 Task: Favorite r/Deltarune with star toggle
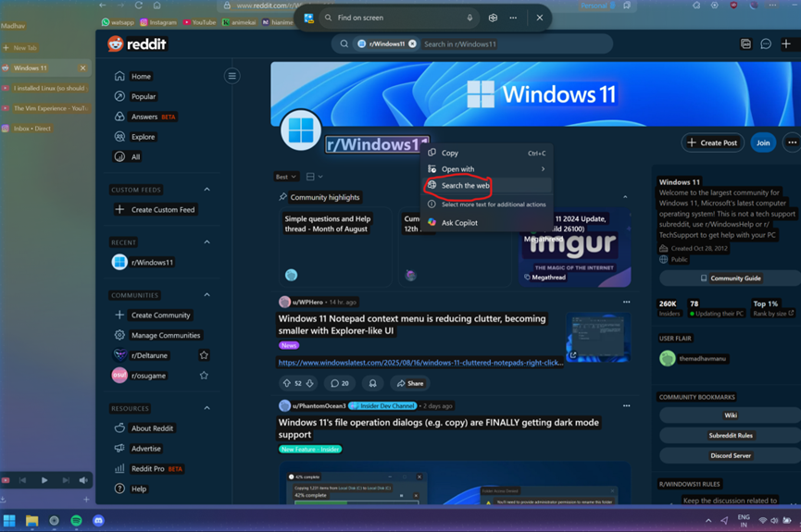pos(204,355)
